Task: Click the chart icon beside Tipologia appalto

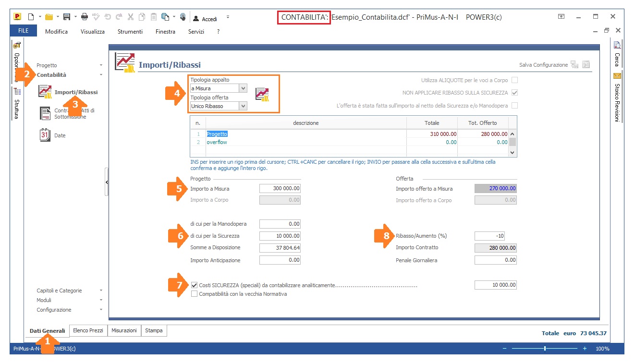Action: point(262,94)
